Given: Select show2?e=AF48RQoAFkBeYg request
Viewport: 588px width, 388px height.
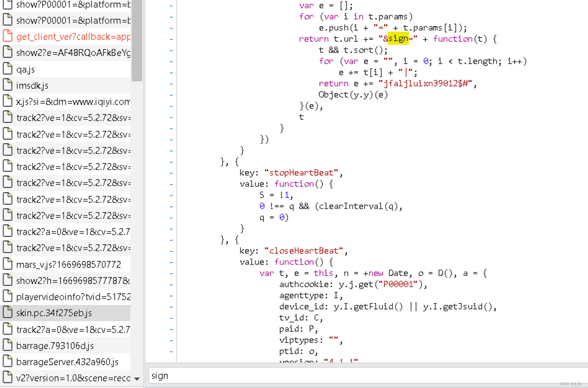Looking at the screenshot, I should (x=73, y=53).
